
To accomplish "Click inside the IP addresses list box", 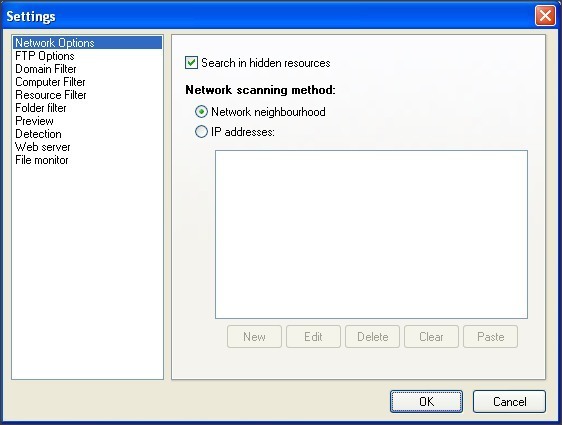I will 371,234.
